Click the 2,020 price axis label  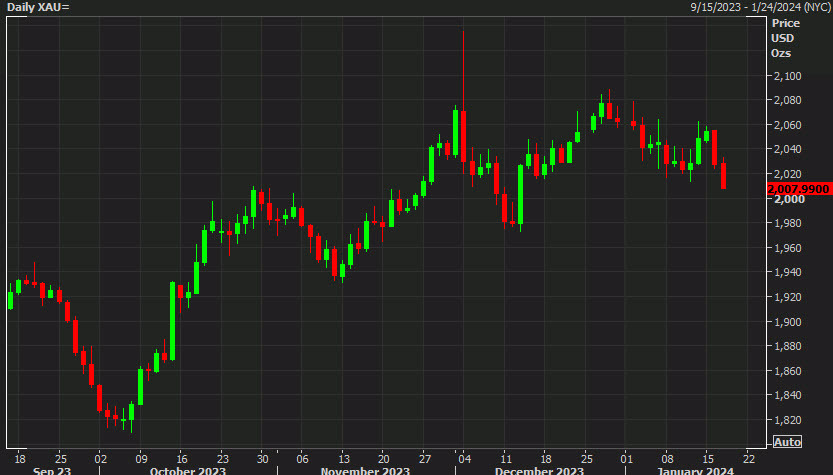[x=787, y=174]
